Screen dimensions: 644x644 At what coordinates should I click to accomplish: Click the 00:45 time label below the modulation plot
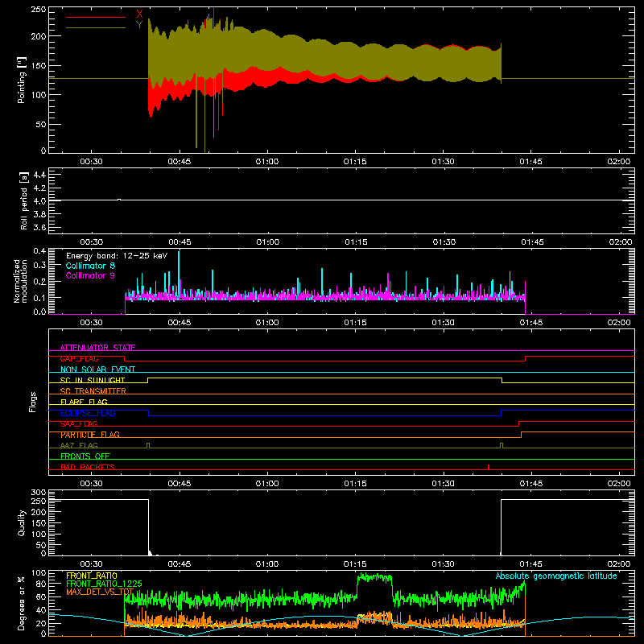(x=179, y=323)
